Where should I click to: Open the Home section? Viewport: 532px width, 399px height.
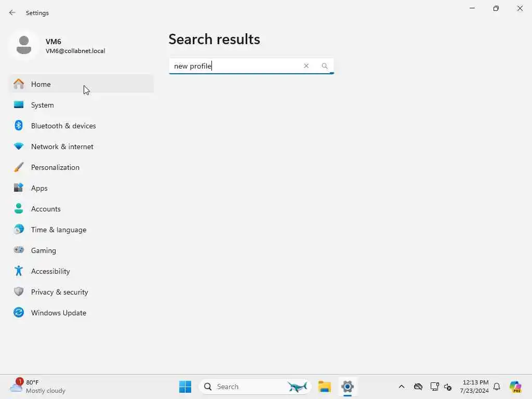click(82, 84)
